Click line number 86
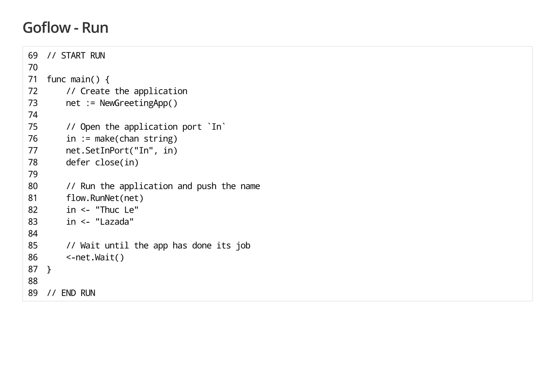The width and height of the screenshot is (555, 392). click(33, 257)
